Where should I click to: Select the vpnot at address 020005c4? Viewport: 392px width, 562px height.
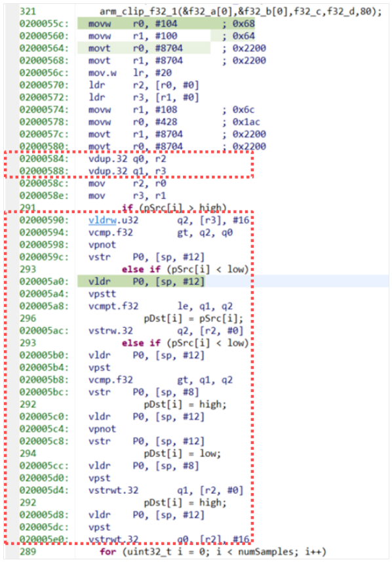[x=102, y=429]
